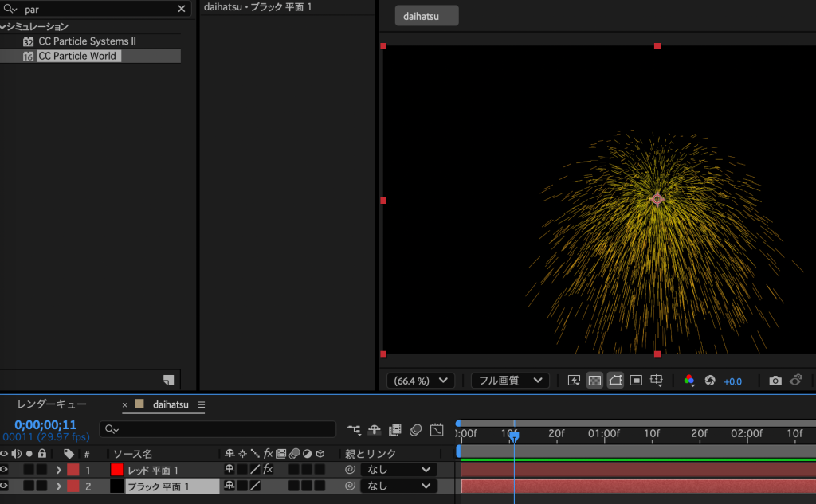
Task: Select the daihatsu tab in the viewer
Action: point(426,16)
